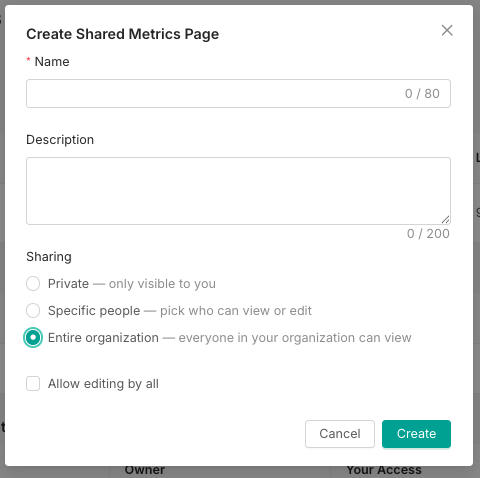480x478 pixels.
Task: Click the "only visible to you" hint text
Action: [x=162, y=284]
